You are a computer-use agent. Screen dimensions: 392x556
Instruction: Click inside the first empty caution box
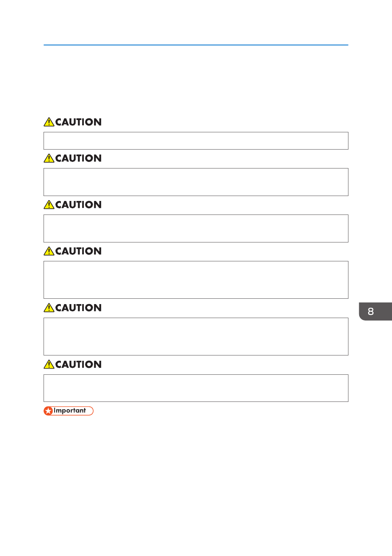point(196,141)
